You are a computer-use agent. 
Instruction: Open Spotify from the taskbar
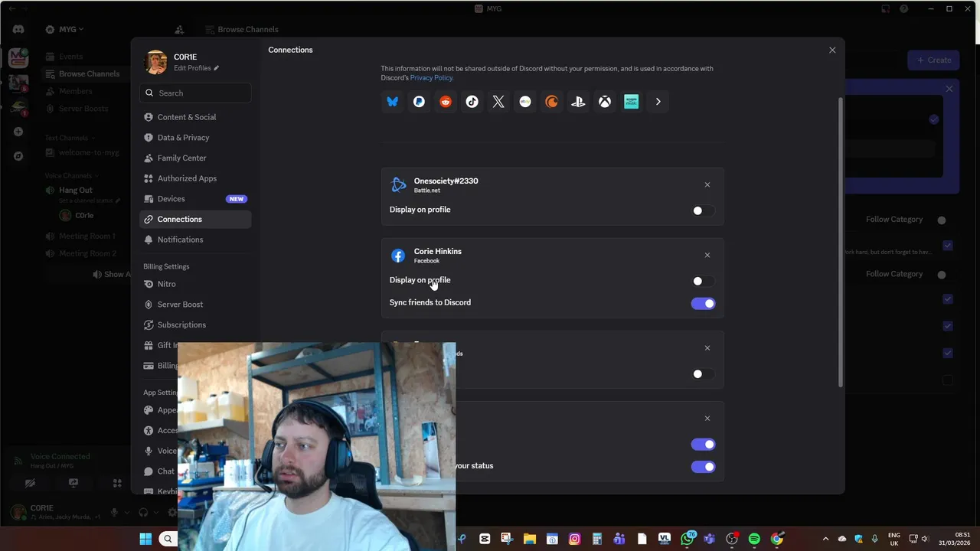[x=754, y=539]
